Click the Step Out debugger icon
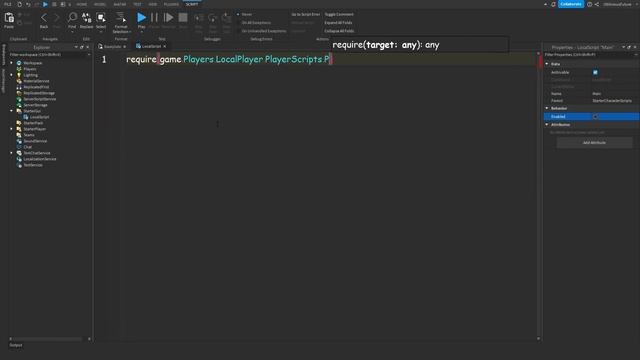 tap(226, 18)
